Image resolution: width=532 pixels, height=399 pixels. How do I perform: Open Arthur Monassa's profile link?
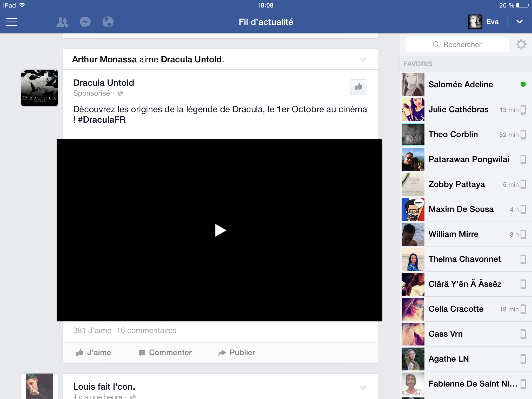click(104, 59)
